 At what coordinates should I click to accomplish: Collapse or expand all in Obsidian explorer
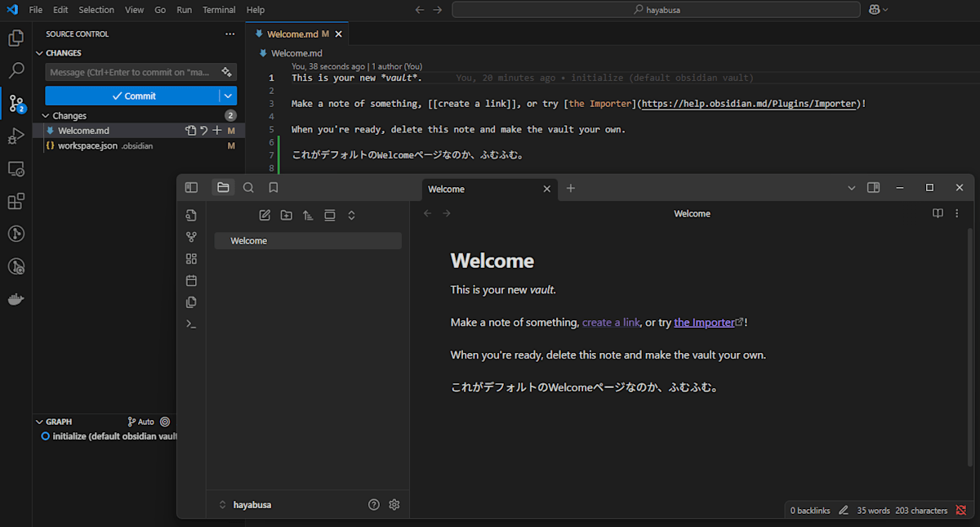click(x=351, y=216)
